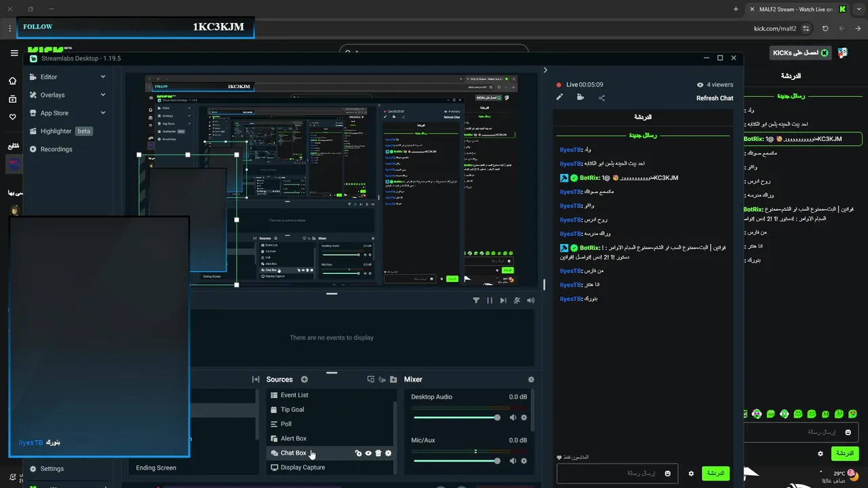Open Chat Box source properties gear
Viewport: 868px width, 488px height.
[389, 453]
